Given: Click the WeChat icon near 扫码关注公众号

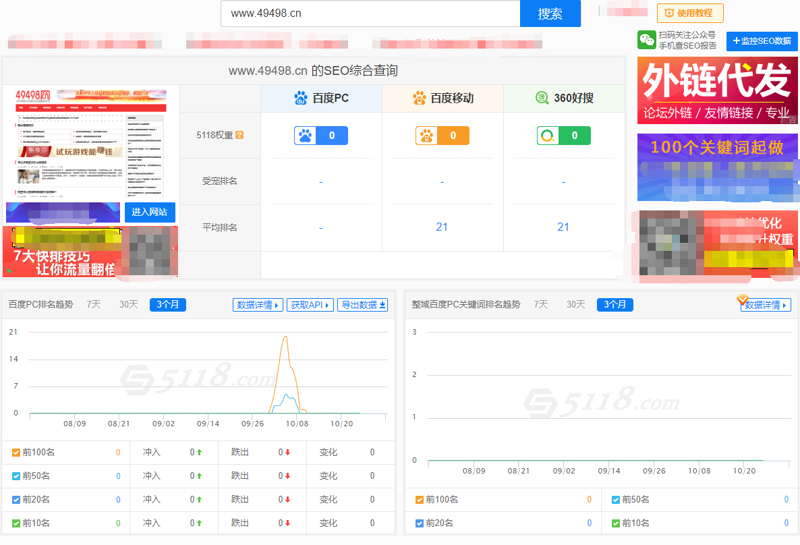Looking at the screenshot, I should tap(646, 40).
